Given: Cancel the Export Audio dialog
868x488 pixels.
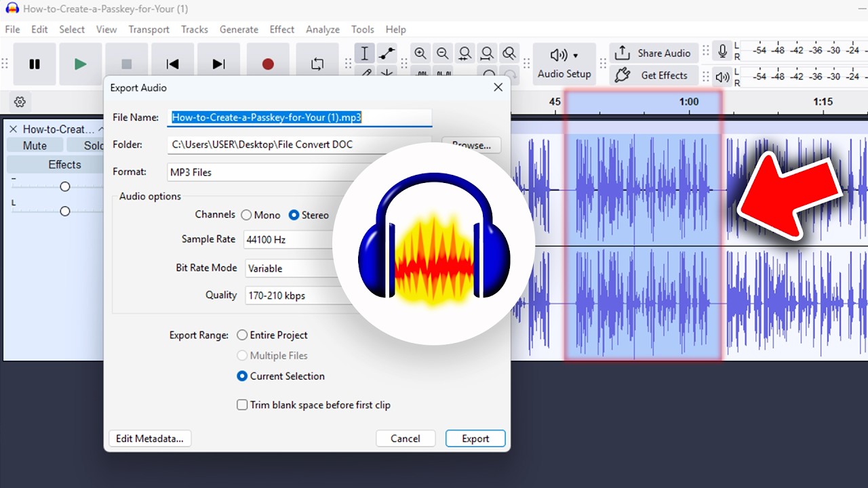Looking at the screenshot, I should tap(406, 439).
